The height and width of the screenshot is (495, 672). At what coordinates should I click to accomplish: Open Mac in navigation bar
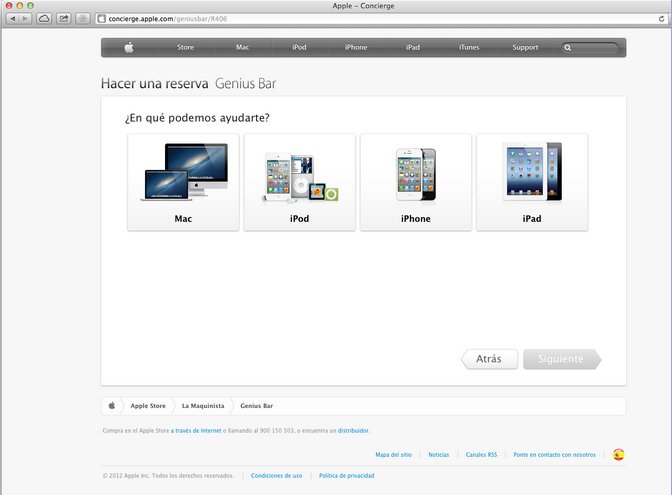(243, 48)
